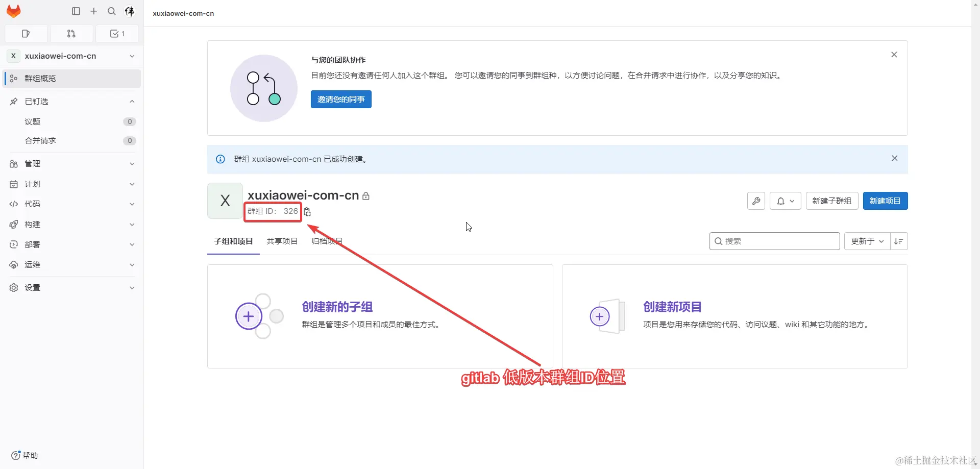Click the wrench admin icon button
This screenshot has width=980, height=469.
point(756,201)
